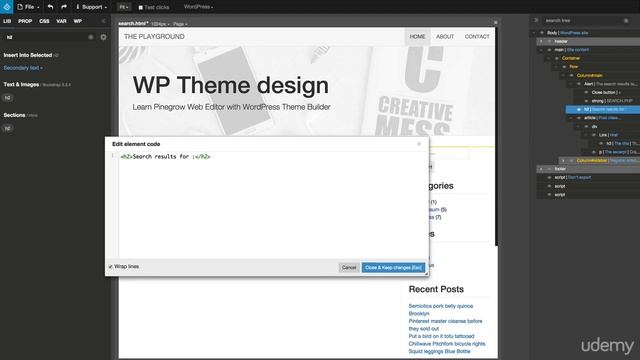This screenshot has width=640, height=360.
Task: Collapse the left panel with arrow icon
Action: [103, 21]
